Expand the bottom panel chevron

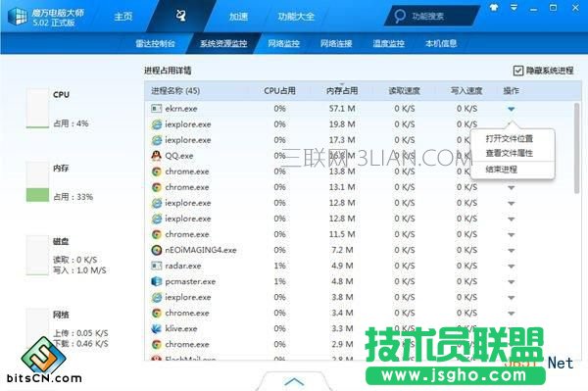[x=294, y=381]
